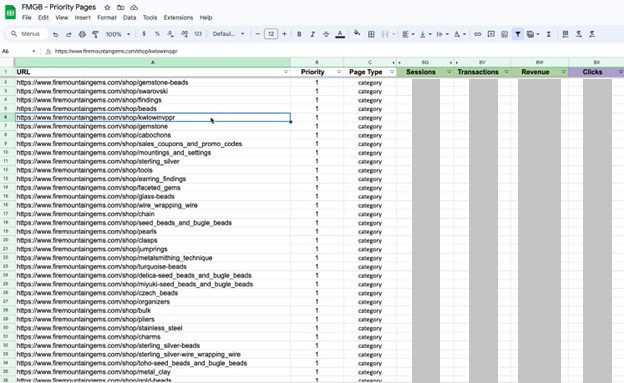
Task: Open the Edit menu
Action: [x=43, y=18]
